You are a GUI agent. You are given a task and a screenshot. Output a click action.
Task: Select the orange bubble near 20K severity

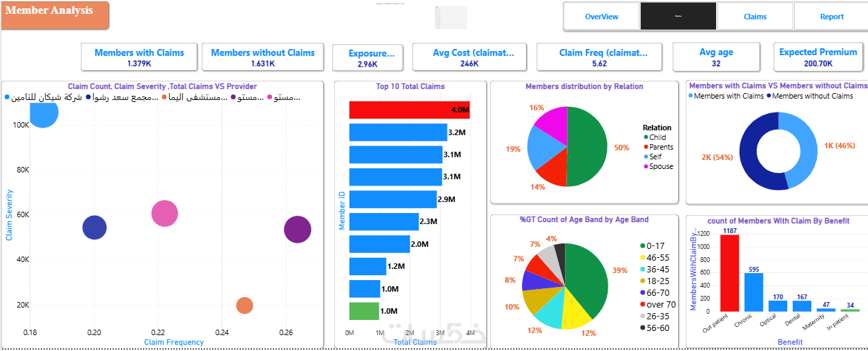click(x=244, y=305)
